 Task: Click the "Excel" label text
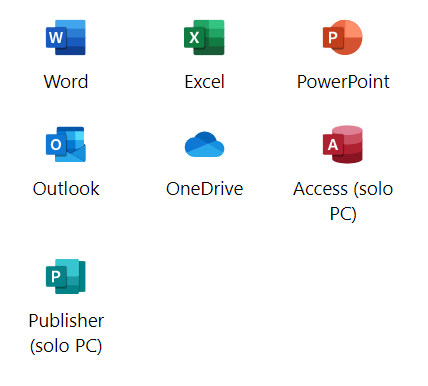pyautogui.click(x=205, y=82)
